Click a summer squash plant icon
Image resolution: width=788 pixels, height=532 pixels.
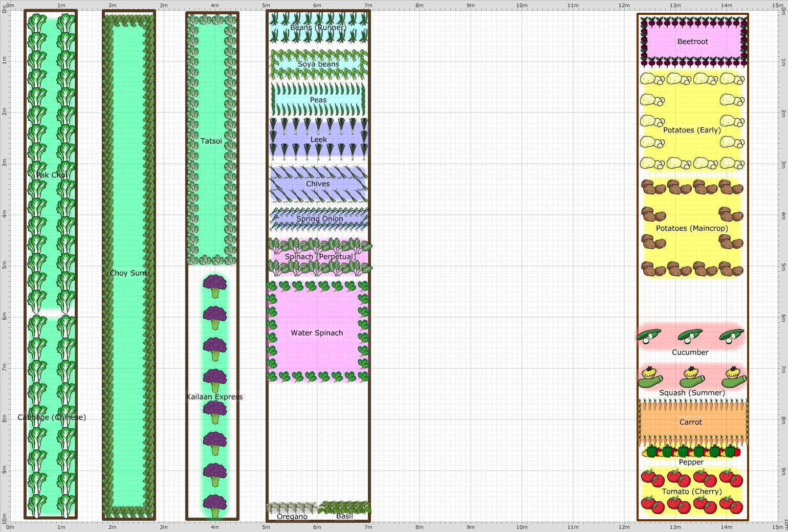click(649, 378)
